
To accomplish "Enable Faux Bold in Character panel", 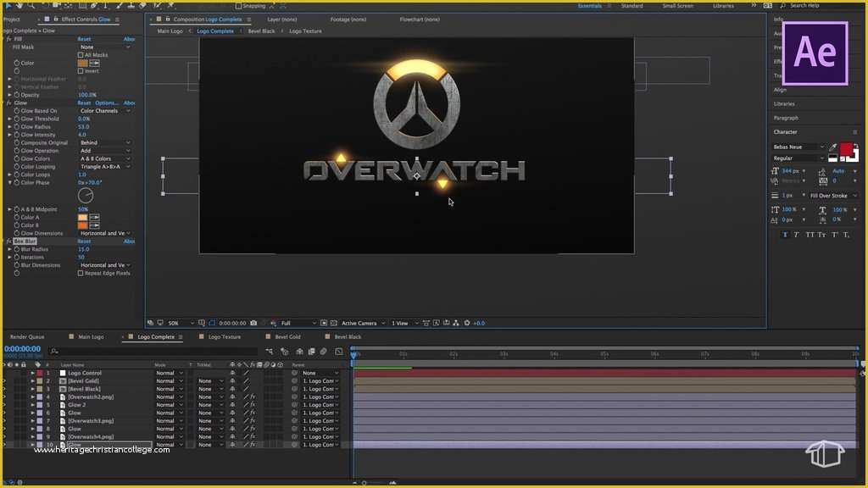I will (785, 235).
